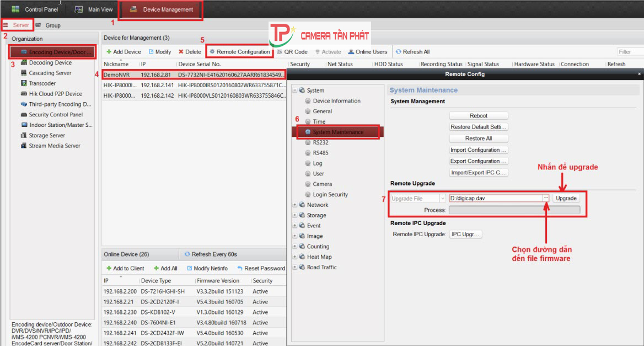The width and height of the screenshot is (644, 346).
Task: Click the Export Configuration button
Action: (x=478, y=161)
